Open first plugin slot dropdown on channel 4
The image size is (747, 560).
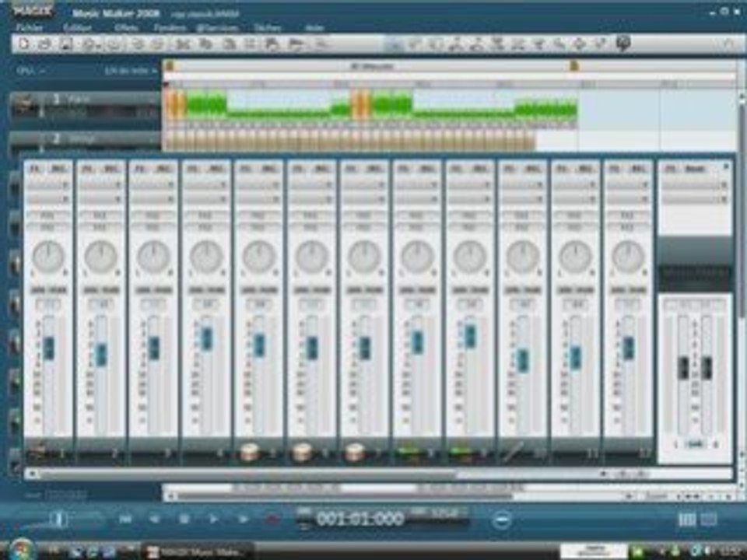[205, 185]
